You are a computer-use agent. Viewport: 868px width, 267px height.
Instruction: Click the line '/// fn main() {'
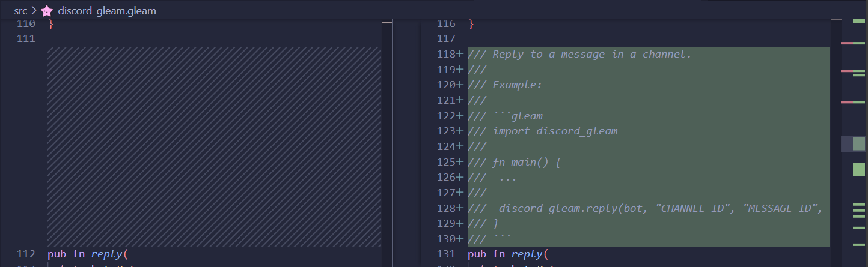[514, 162]
